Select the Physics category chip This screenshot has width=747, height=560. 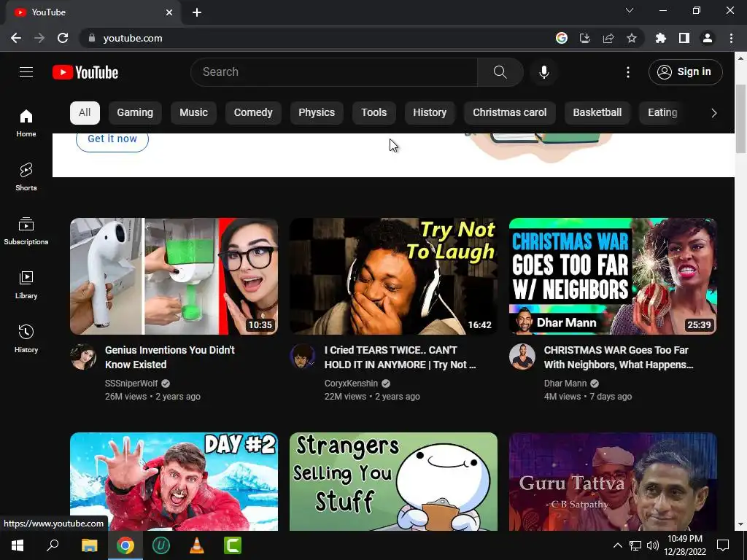pyautogui.click(x=317, y=113)
